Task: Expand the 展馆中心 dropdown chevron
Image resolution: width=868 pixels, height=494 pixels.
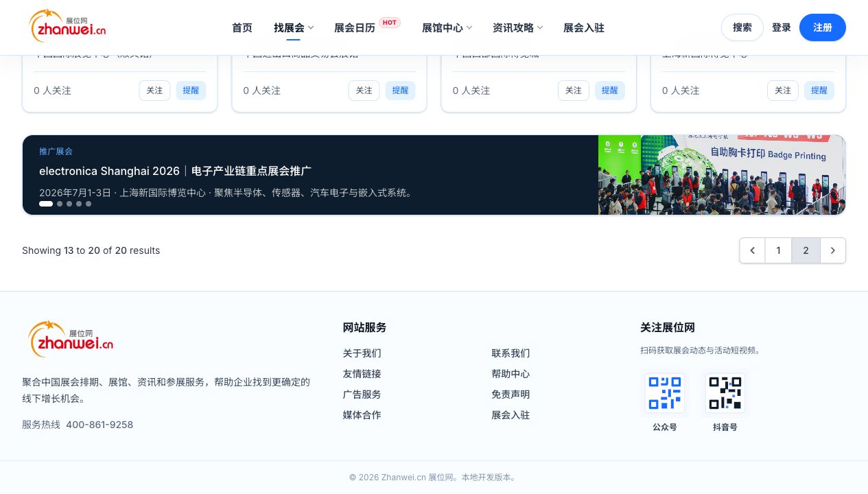Action: coord(469,27)
